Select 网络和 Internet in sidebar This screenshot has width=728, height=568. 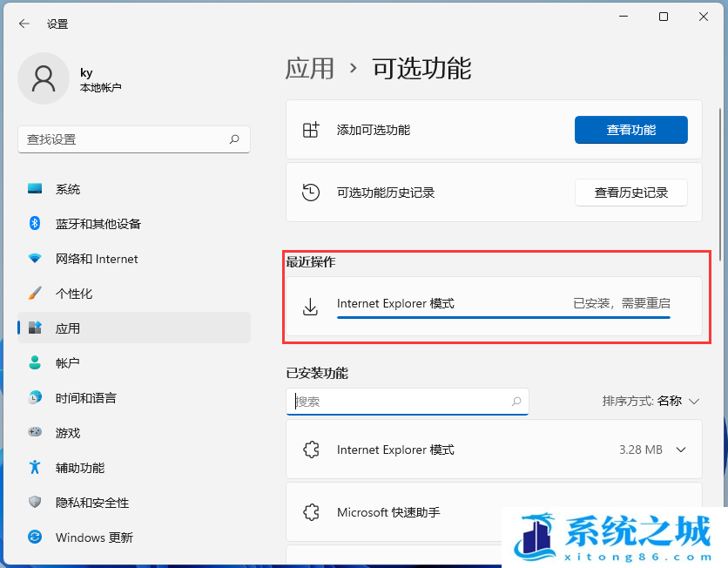[96, 259]
